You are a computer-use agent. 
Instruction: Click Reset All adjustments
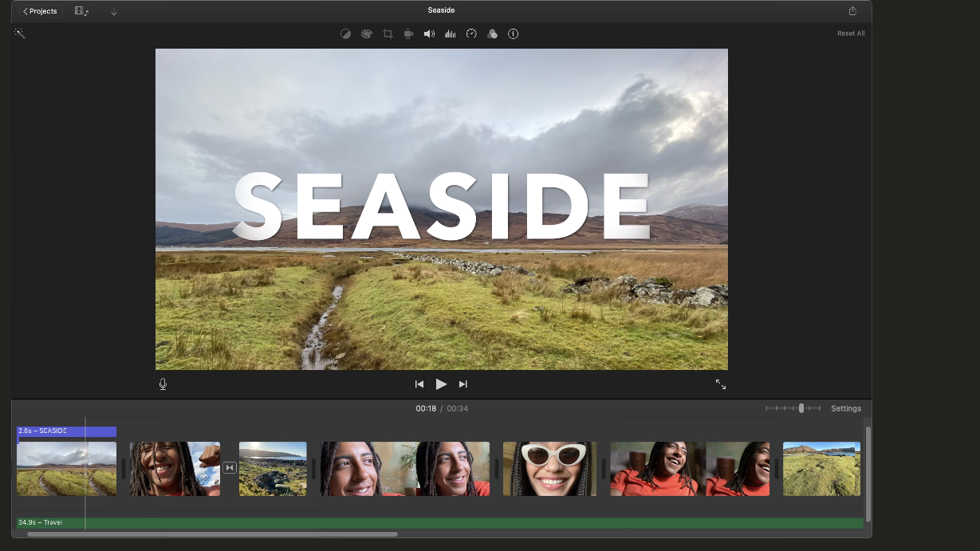851,33
